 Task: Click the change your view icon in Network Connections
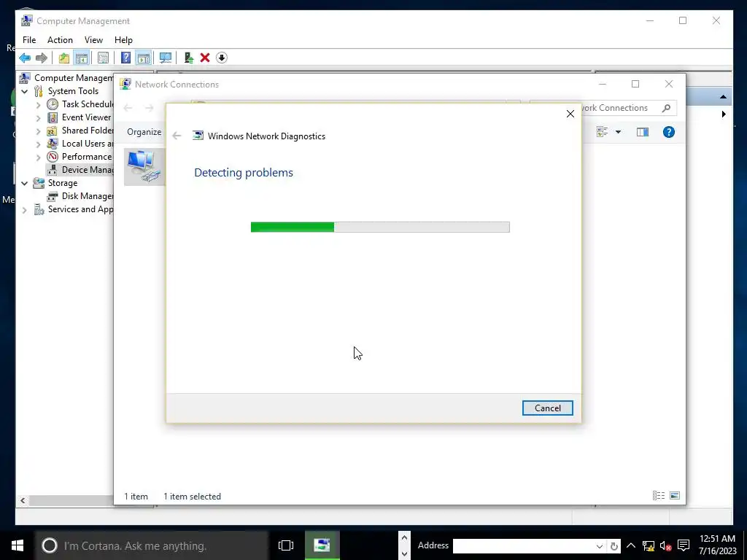coord(602,132)
